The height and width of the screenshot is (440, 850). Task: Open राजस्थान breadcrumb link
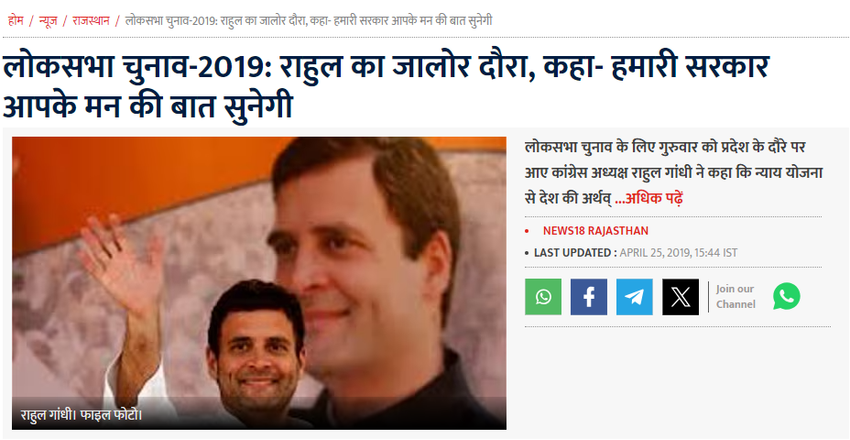pos(91,21)
